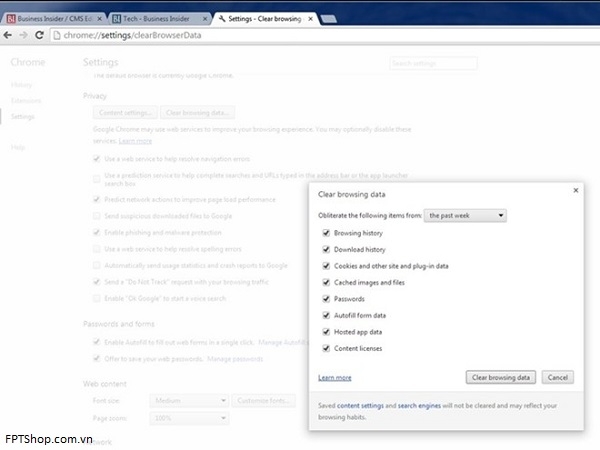The width and height of the screenshot is (600, 450).
Task: Open a new tab with the new-tab button
Action: click(x=328, y=19)
